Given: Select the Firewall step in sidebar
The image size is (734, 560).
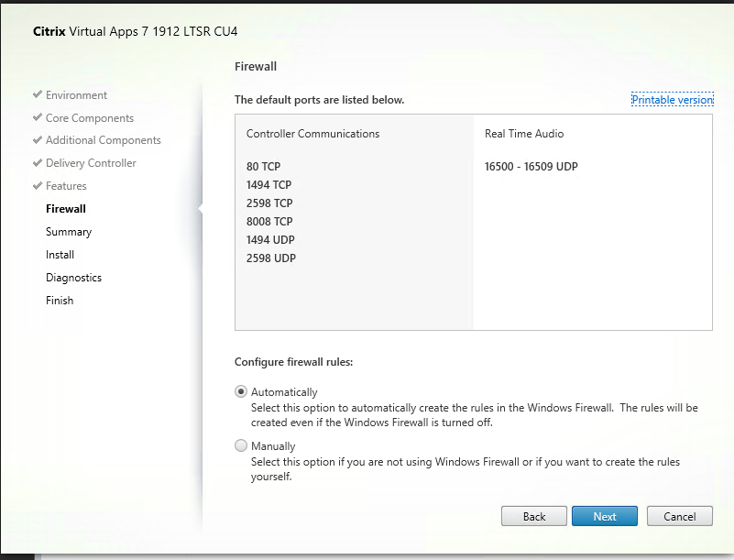Looking at the screenshot, I should pyautogui.click(x=66, y=209).
